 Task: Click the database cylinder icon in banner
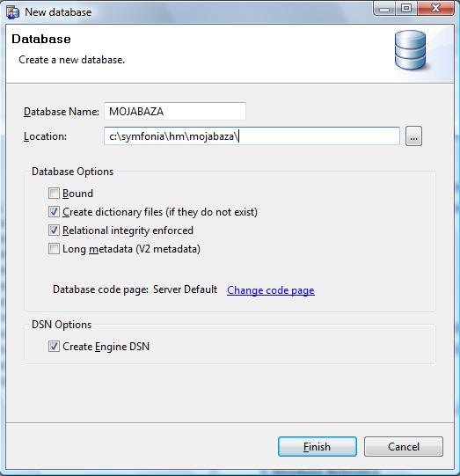pos(411,50)
